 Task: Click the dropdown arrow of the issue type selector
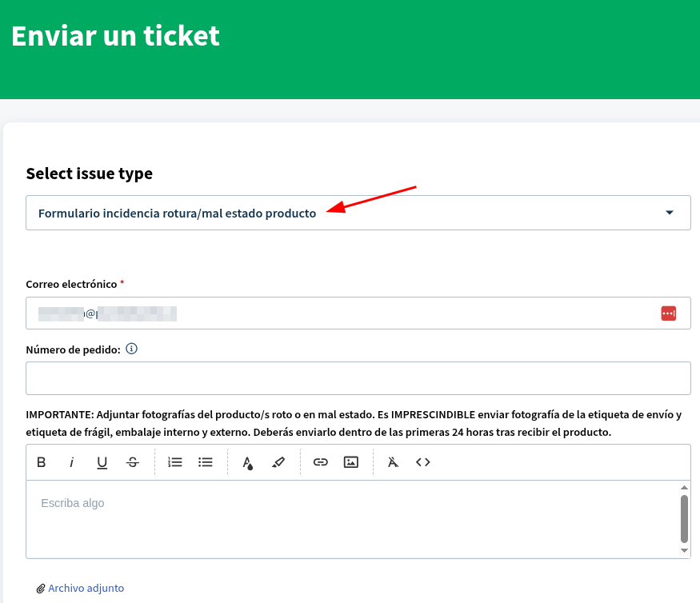tap(669, 213)
